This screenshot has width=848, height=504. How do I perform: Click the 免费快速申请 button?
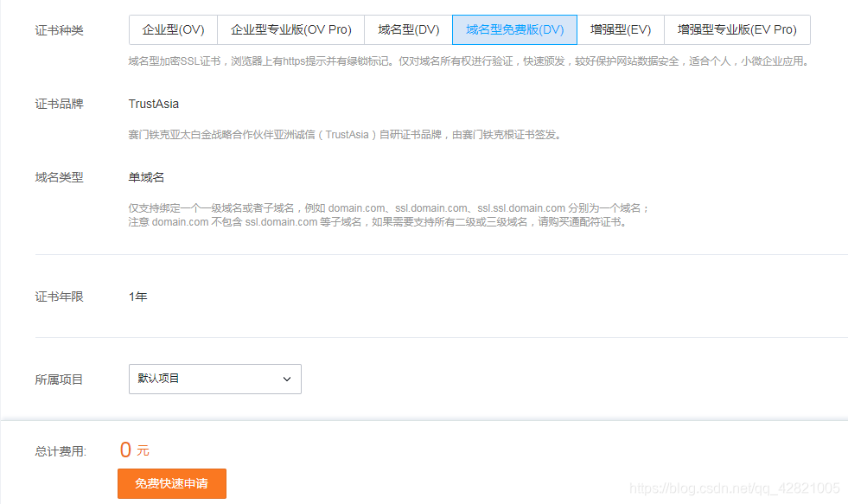172,483
